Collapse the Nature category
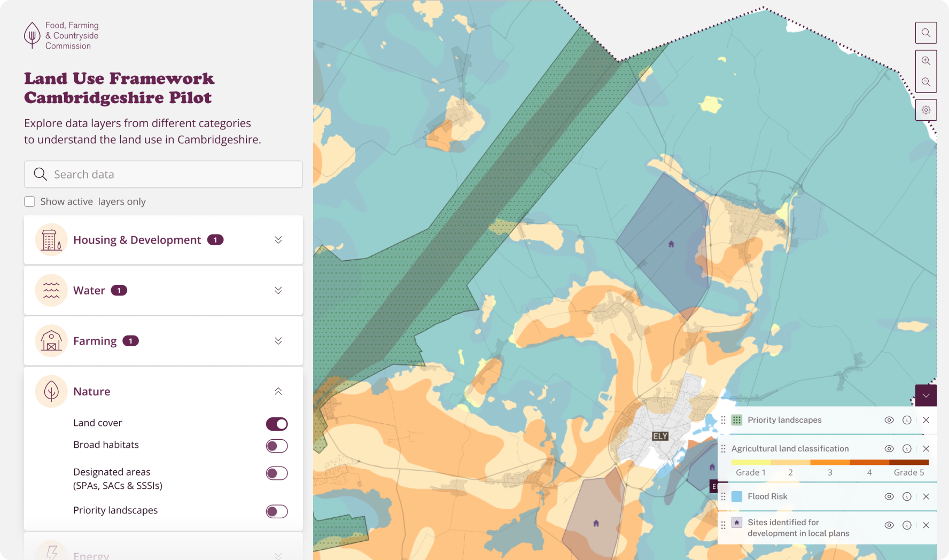 [278, 391]
